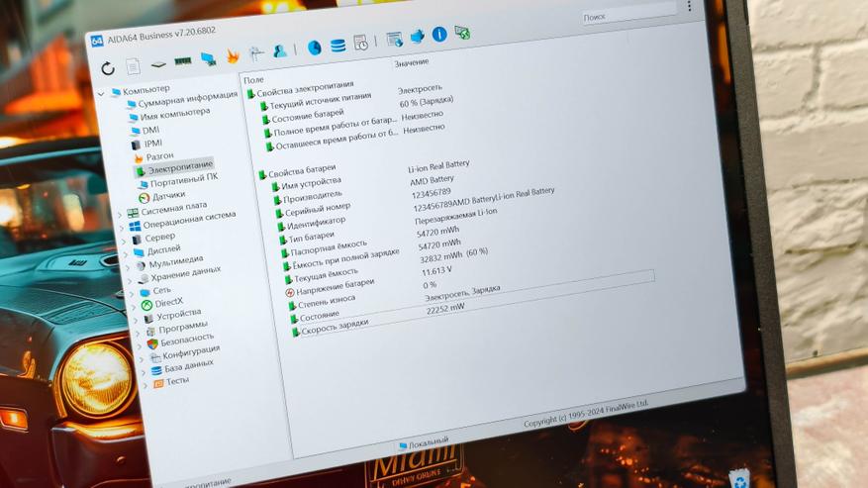Open the green memory module benchmark icon
Viewport: 868px width, 488px height.
[183, 61]
